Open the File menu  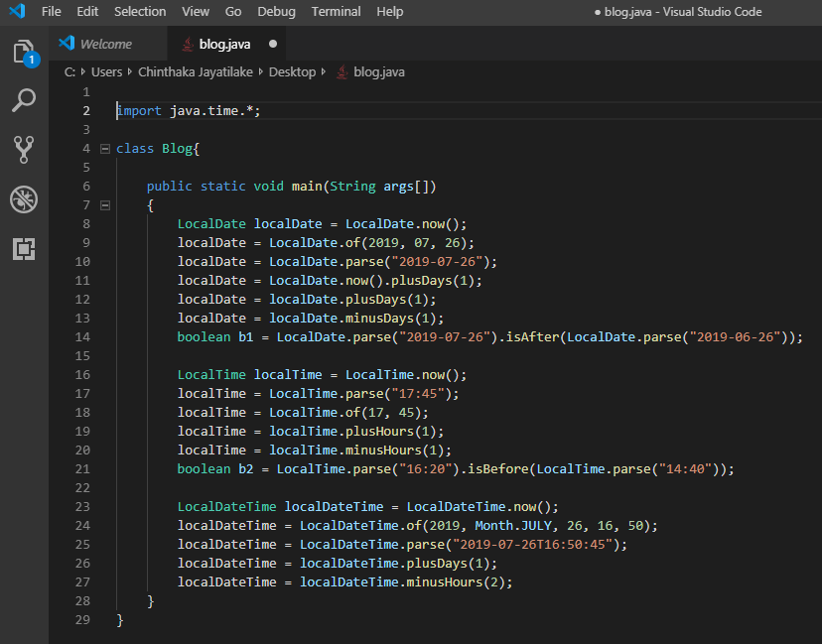(x=51, y=12)
